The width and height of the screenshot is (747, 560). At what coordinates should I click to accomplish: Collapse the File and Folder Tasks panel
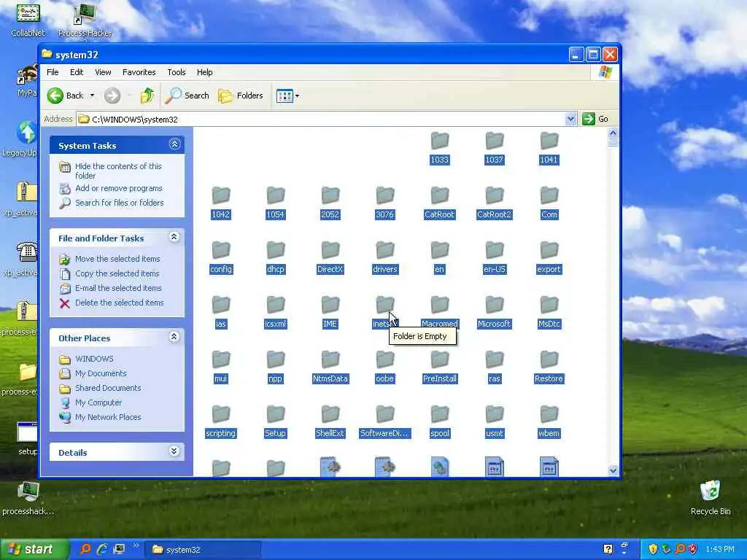(x=174, y=237)
